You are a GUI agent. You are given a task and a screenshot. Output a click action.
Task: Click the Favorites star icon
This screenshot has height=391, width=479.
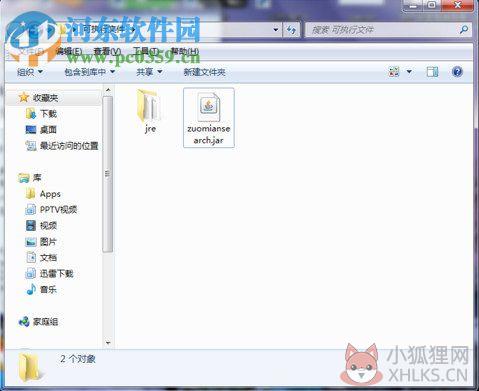click(24, 97)
